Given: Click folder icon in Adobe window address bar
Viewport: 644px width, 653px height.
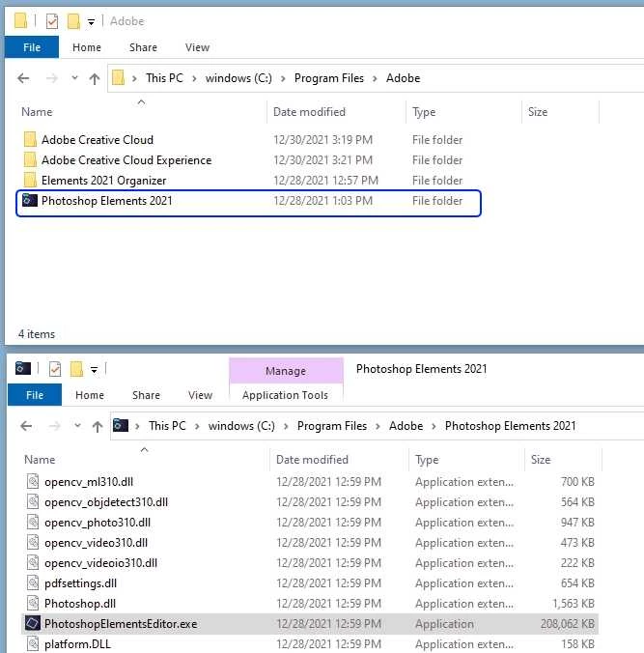Looking at the screenshot, I should pyautogui.click(x=118, y=77).
